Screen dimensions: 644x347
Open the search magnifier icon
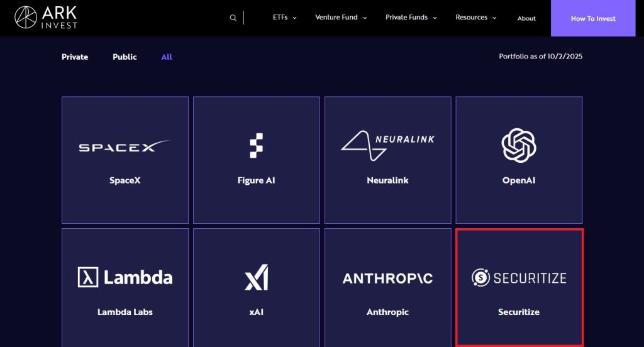pyautogui.click(x=233, y=18)
